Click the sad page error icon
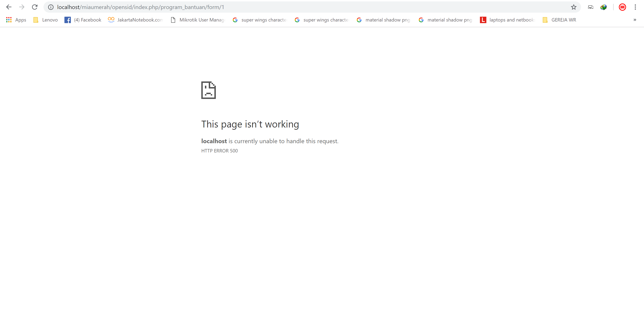644x332 pixels. pos(209,90)
